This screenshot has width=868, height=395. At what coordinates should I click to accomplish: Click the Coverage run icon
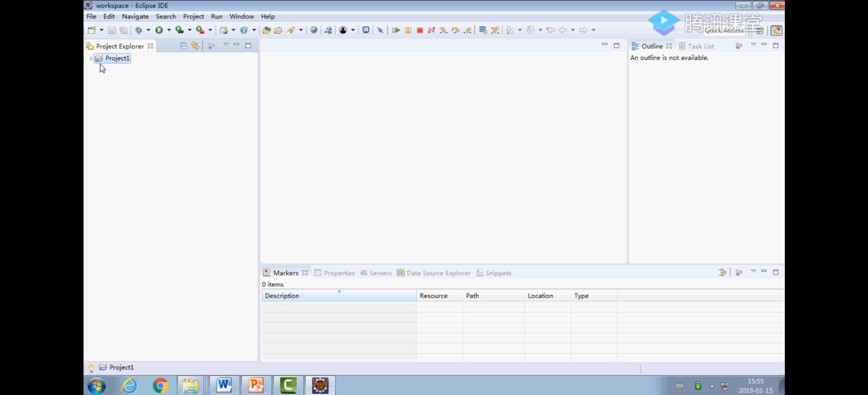[180, 30]
